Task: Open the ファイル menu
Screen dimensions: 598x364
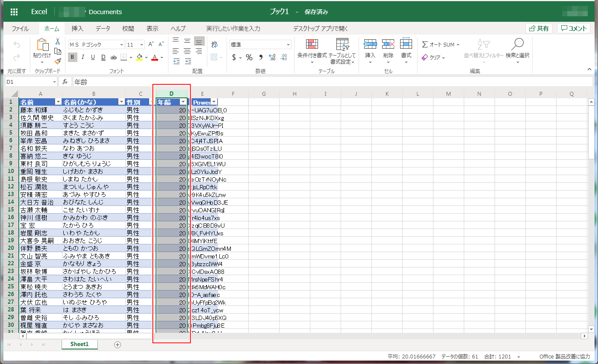Action: [20, 29]
